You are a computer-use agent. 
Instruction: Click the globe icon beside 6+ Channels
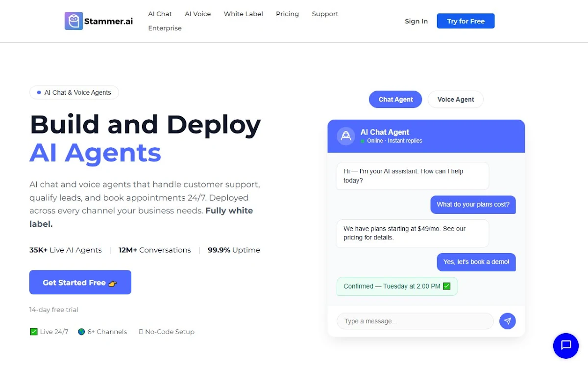pos(81,332)
